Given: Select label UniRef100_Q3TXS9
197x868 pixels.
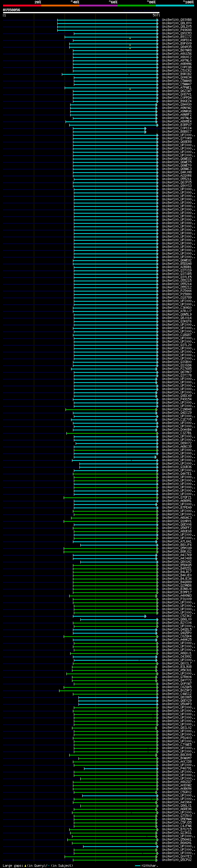Looking at the screenshot, I should [x=177, y=271].
